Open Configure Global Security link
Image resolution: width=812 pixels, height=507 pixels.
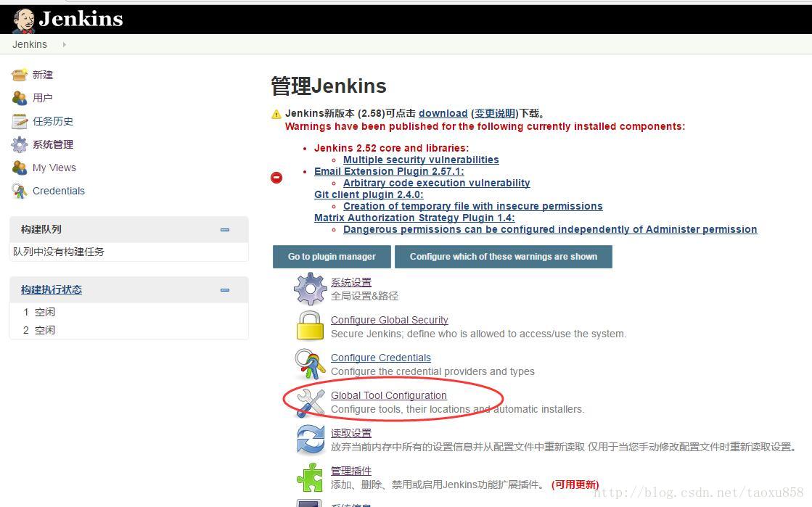[390, 320]
